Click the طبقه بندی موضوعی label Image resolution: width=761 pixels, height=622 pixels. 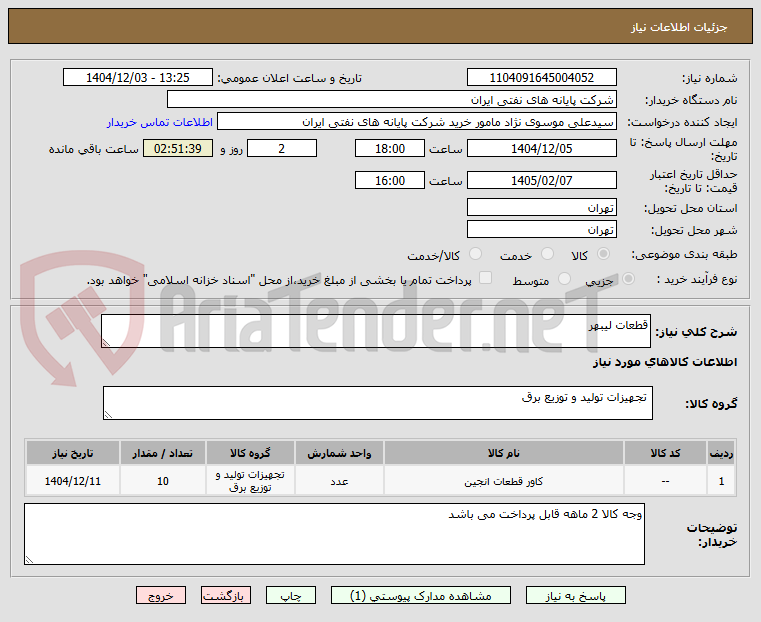pos(684,254)
